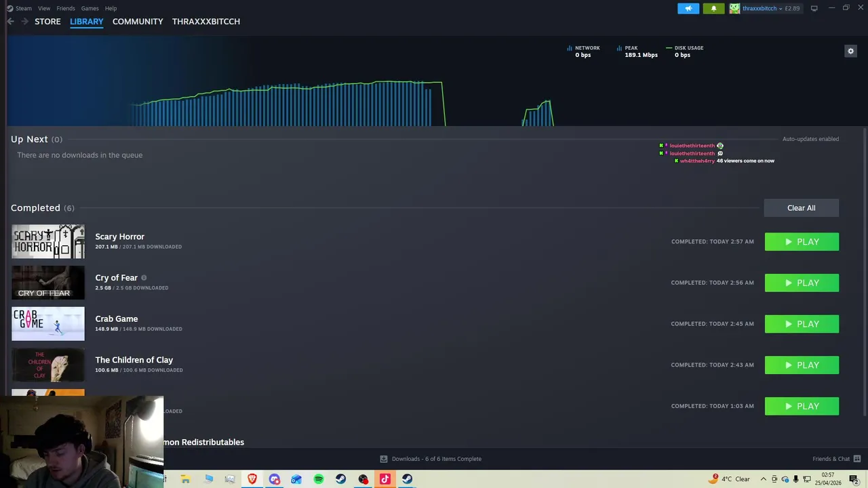Switch to the STORE tab
868x488 pixels.
coord(47,22)
